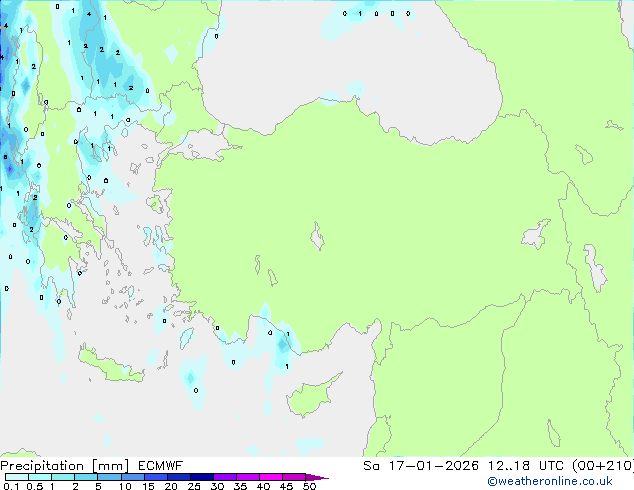Image resolution: width=634 pixels, height=490 pixels.
Task: Click the '12..18 UTC' time range text
Action: (x=525, y=466)
